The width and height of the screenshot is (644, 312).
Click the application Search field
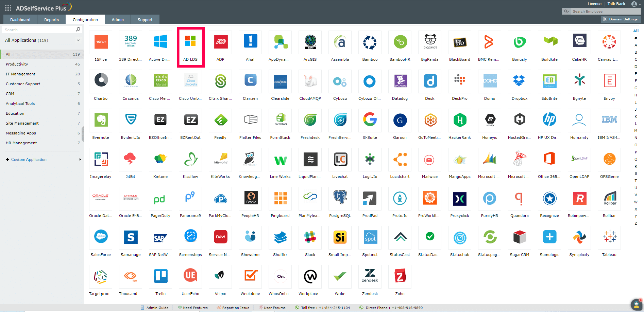38,30
